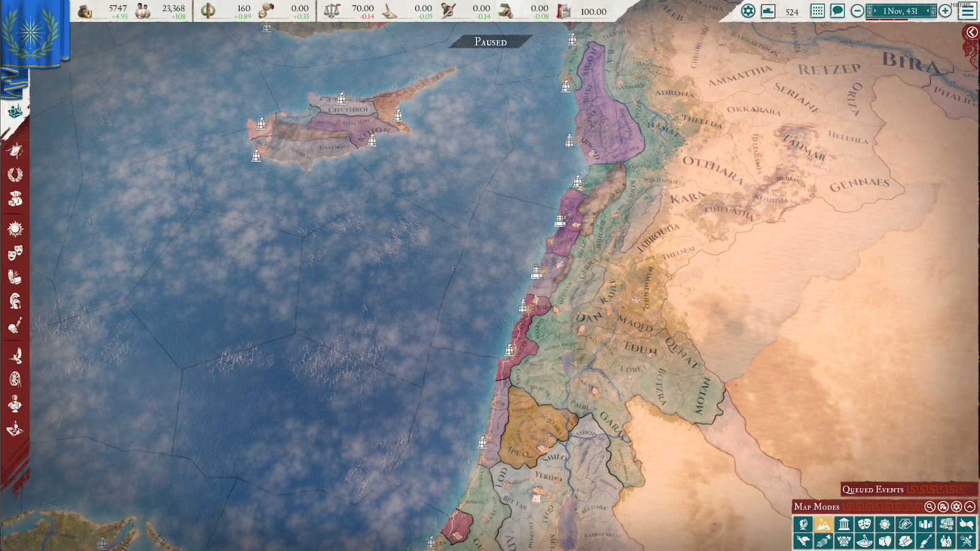Open Map Modes settings gear
Image resolution: width=980 pixels, height=551 pixels.
pyautogui.click(x=956, y=506)
